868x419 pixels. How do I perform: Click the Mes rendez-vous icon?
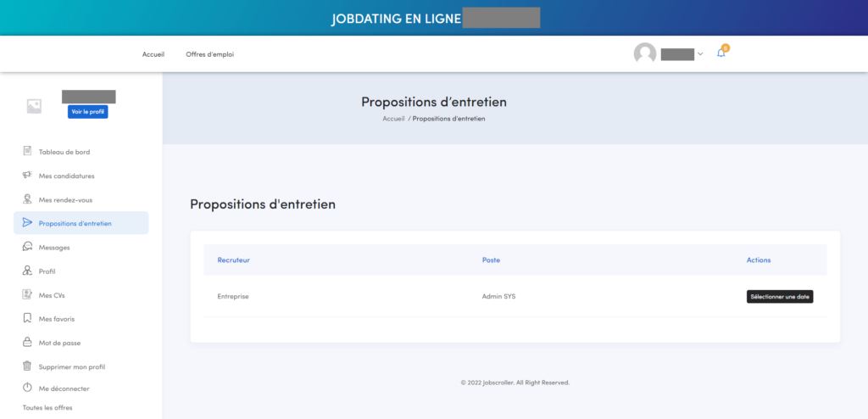coord(28,199)
